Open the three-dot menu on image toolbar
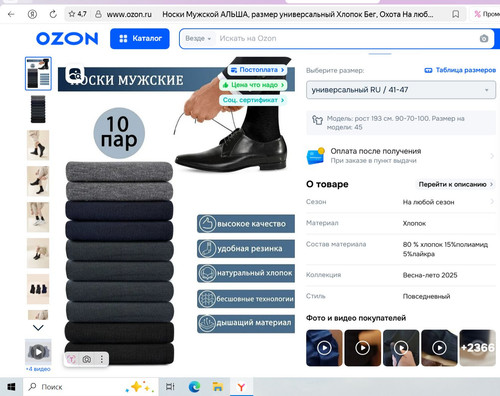This screenshot has height=396, width=500. pos(102,359)
